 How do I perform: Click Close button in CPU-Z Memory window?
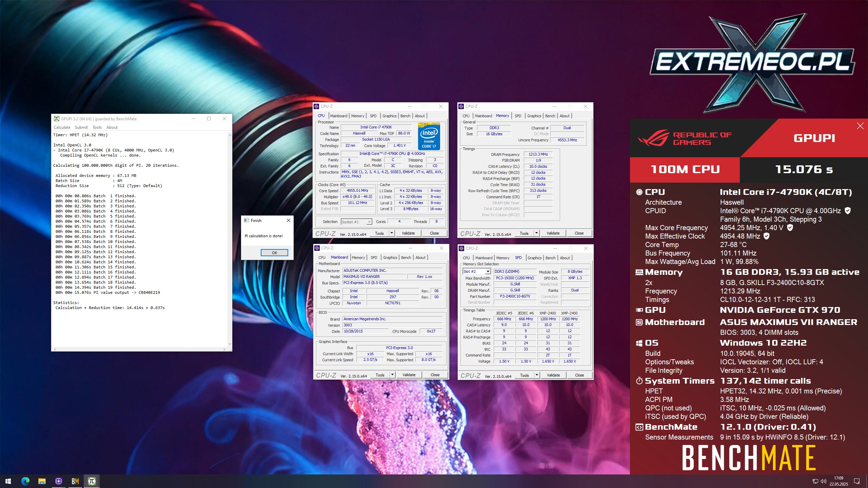[x=579, y=233]
